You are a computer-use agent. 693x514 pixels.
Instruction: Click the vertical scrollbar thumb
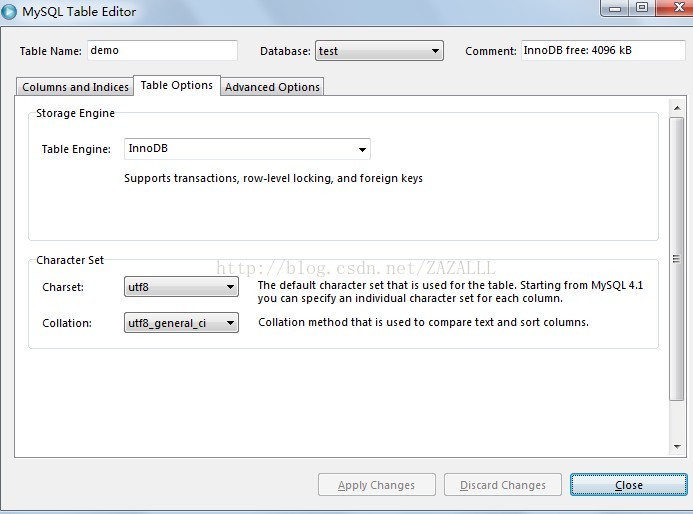click(x=677, y=259)
